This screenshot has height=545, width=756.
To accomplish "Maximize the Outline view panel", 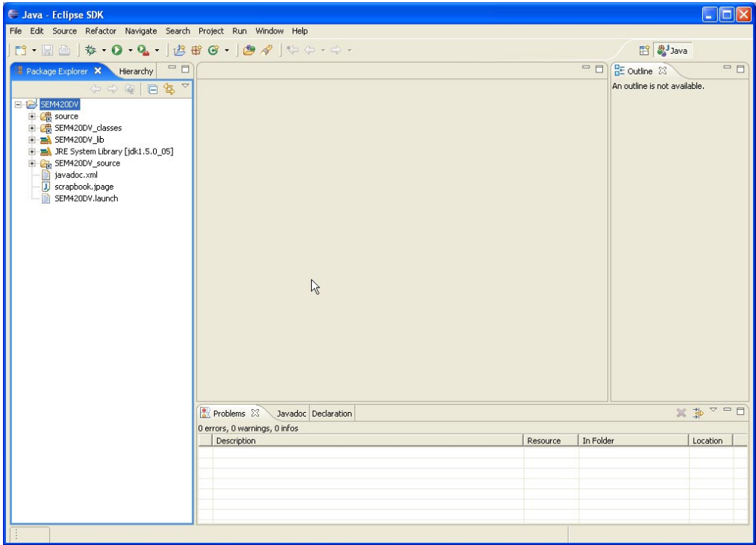I will point(740,69).
